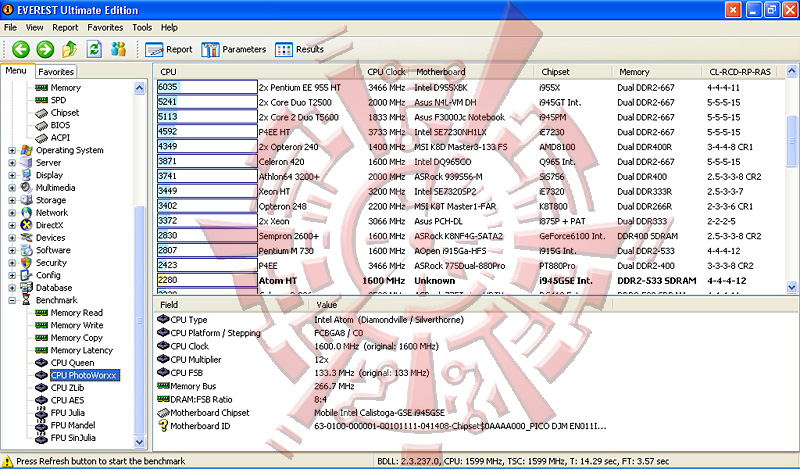
Task: Sort by the CPU Clock column header
Action: (386, 72)
